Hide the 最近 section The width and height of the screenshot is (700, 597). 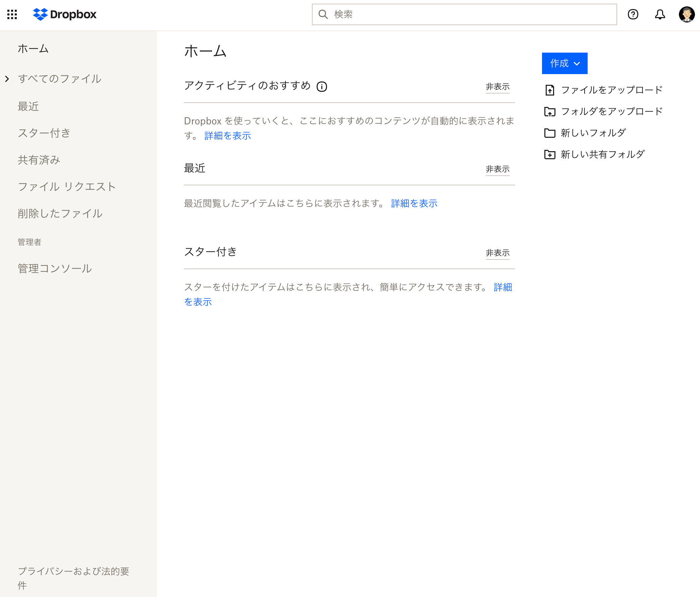click(497, 169)
